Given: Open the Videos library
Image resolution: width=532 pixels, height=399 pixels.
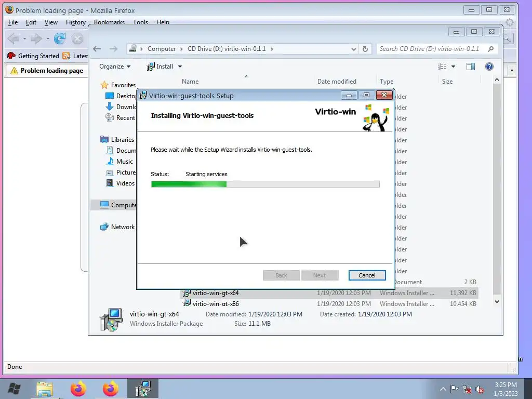Looking at the screenshot, I should click(121, 183).
